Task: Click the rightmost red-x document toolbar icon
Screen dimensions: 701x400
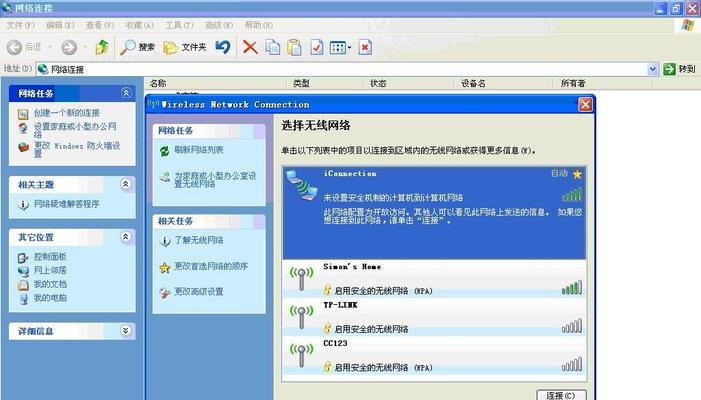Action: pos(365,47)
